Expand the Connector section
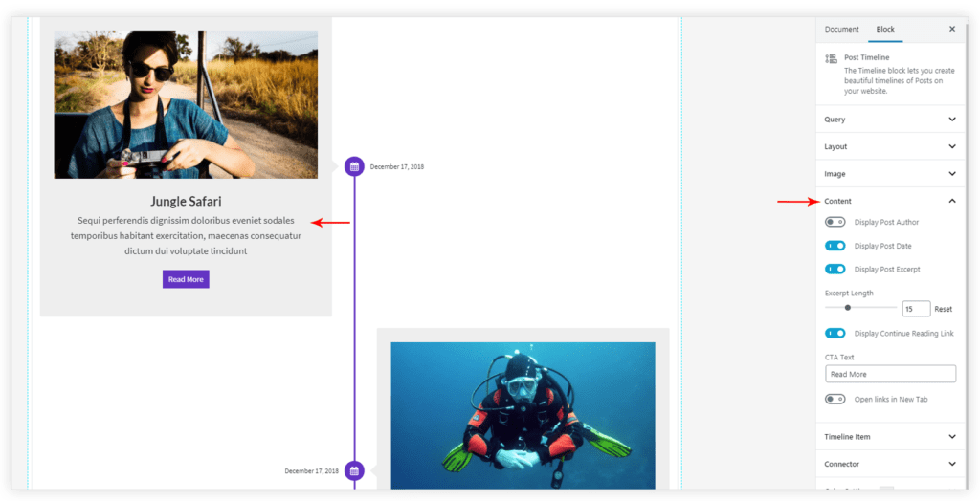980x501 pixels. (x=890, y=464)
